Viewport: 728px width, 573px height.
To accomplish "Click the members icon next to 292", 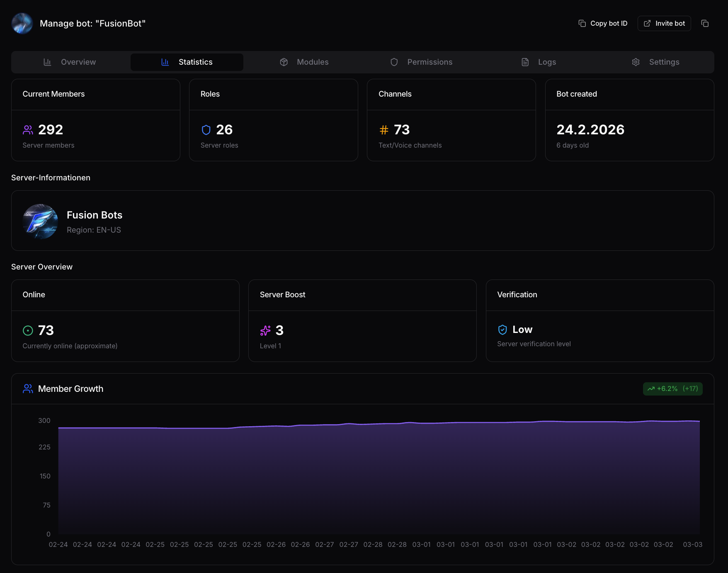I will click(28, 129).
